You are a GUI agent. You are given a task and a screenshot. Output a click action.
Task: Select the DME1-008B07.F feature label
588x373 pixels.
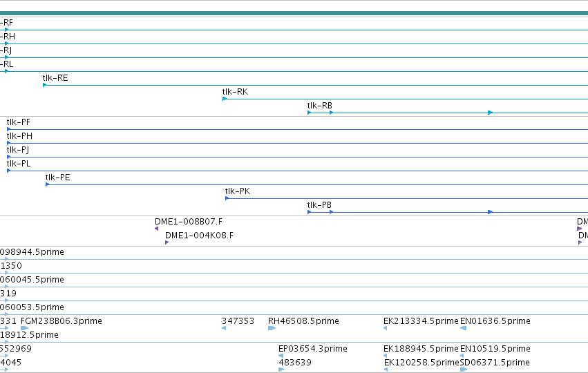[189, 222]
